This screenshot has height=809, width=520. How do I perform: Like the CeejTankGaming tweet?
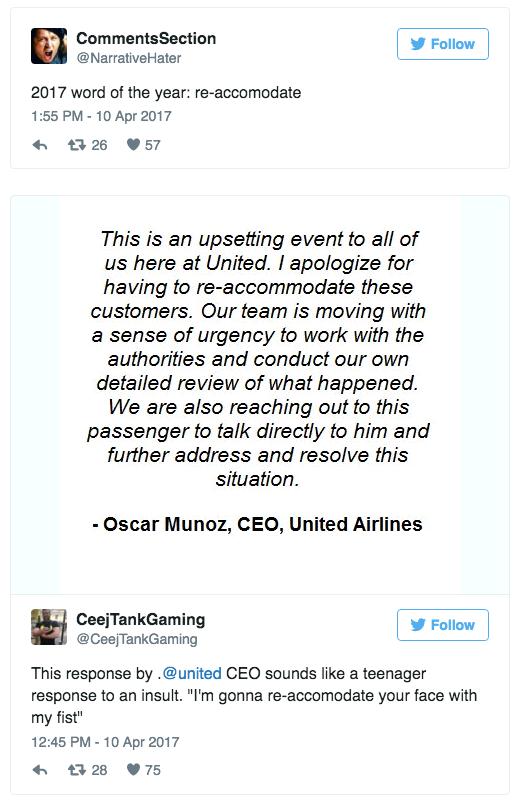point(134,769)
